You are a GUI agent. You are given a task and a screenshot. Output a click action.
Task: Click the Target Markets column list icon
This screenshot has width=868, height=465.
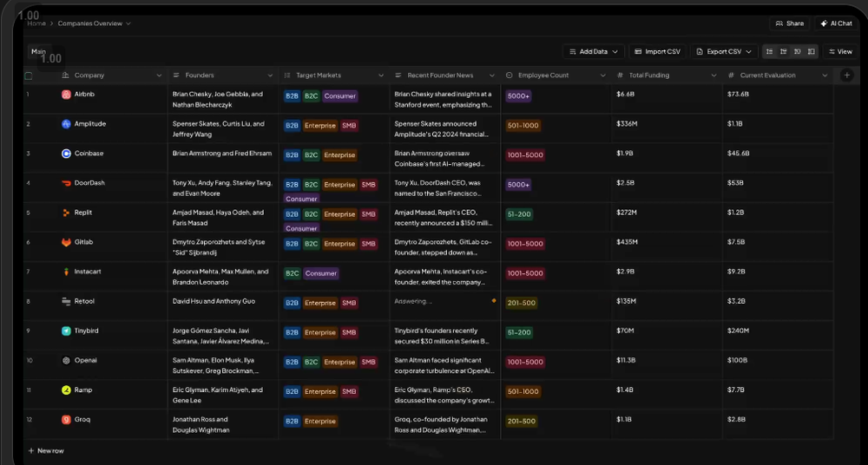(286, 75)
